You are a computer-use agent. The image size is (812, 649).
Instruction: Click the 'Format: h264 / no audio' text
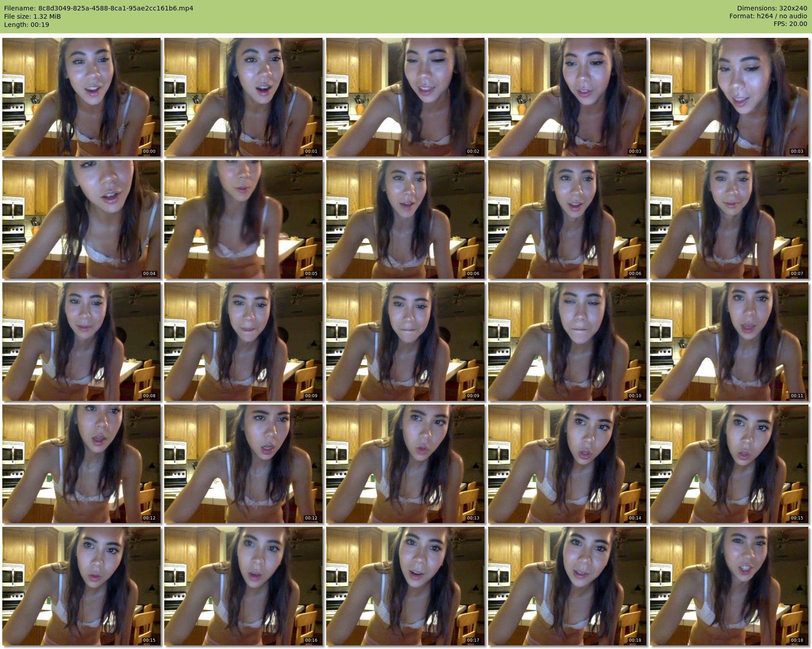click(x=768, y=16)
